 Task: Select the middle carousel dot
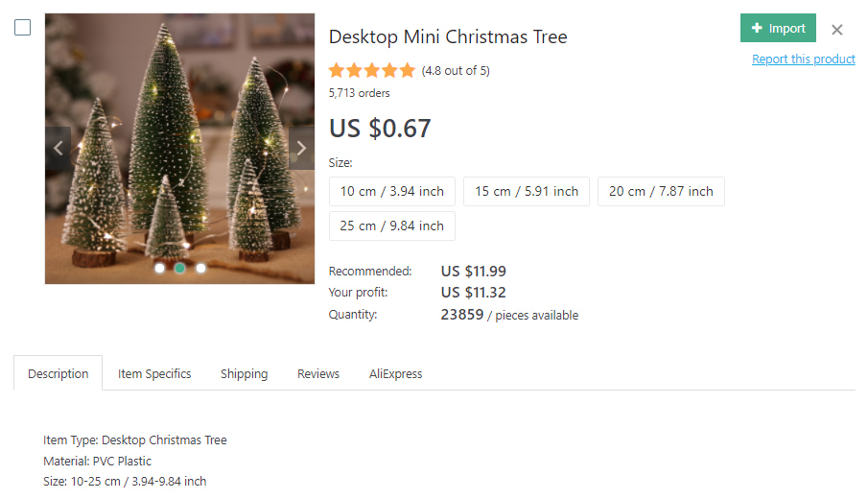pos(179,268)
